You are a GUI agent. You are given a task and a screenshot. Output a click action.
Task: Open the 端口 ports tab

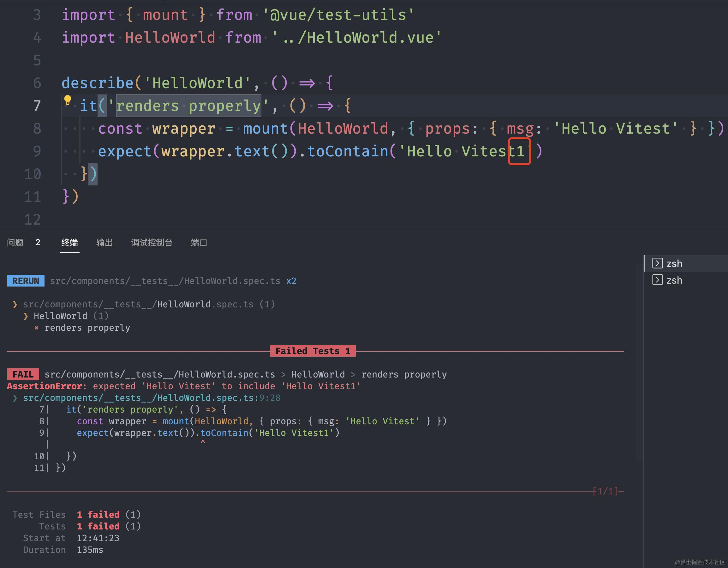[199, 243]
